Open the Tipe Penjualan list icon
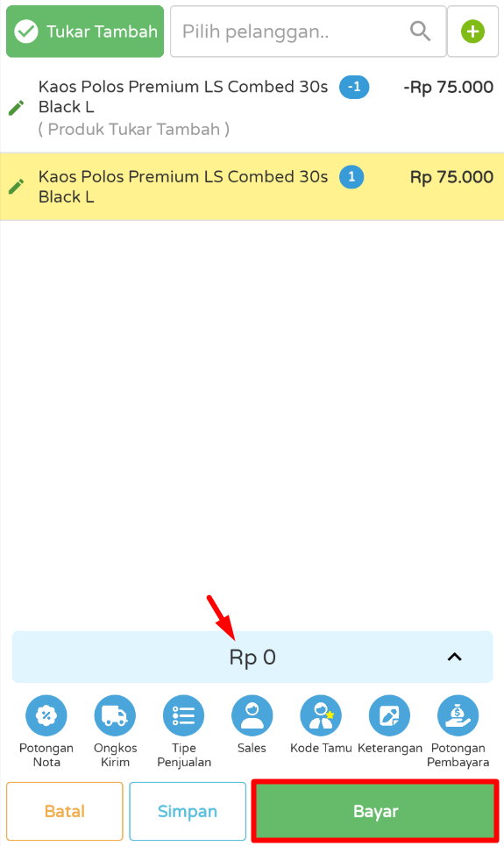 click(x=183, y=715)
